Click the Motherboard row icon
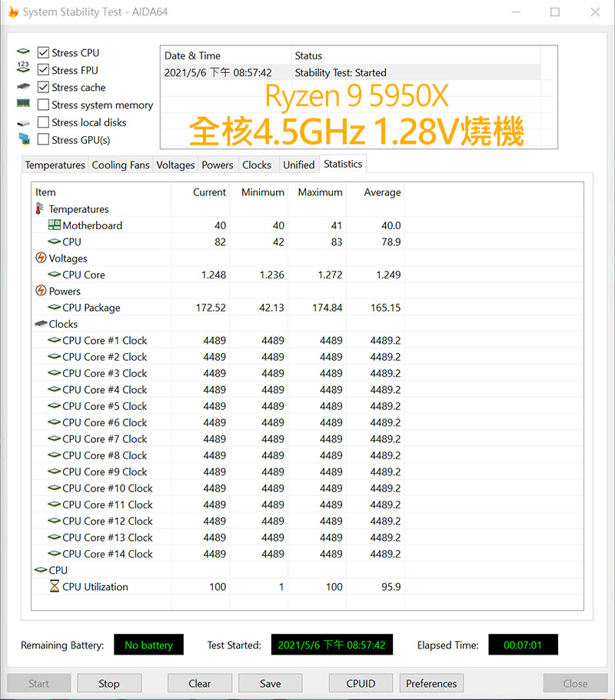The image size is (615, 700). [x=55, y=225]
